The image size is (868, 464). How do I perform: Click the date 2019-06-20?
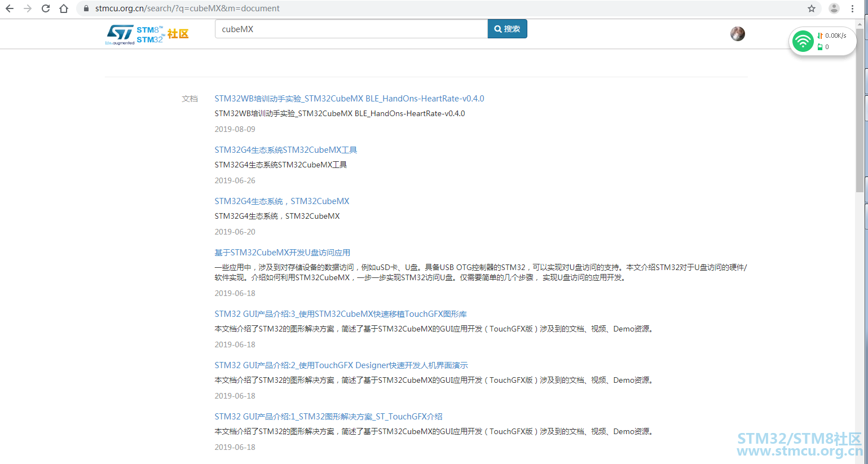tap(235, 232)
